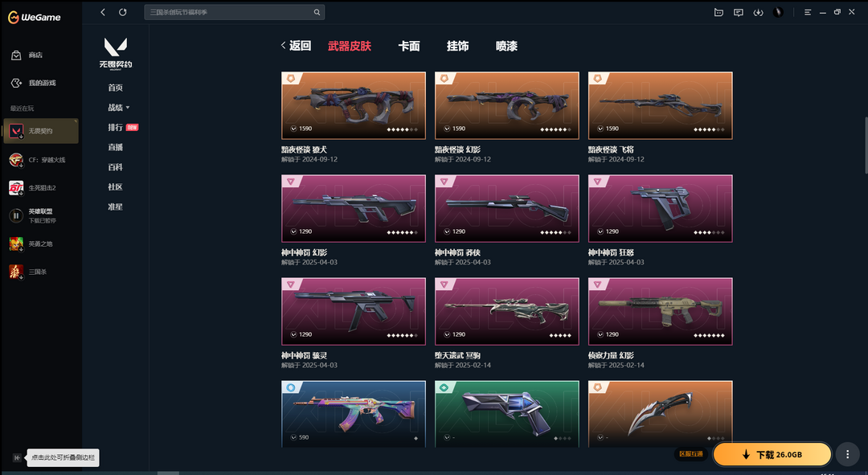Open the 商店 store icon
Viewport: 868px width, 475px height.
click(x=16, y=55)
